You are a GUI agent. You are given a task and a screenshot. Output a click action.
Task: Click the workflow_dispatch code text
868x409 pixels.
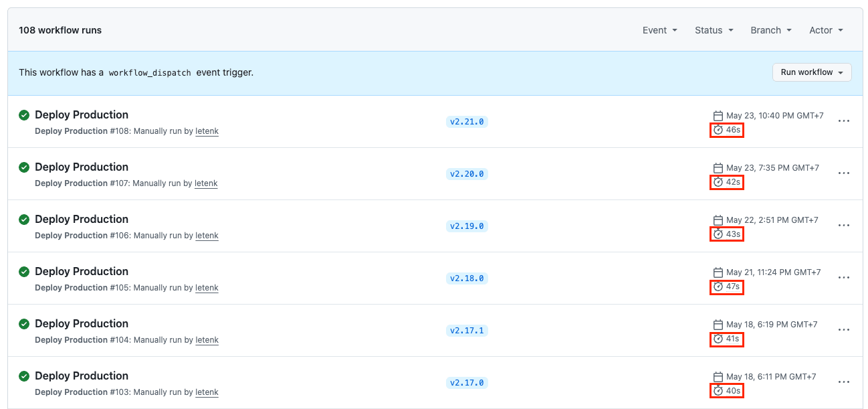(150, 72)
